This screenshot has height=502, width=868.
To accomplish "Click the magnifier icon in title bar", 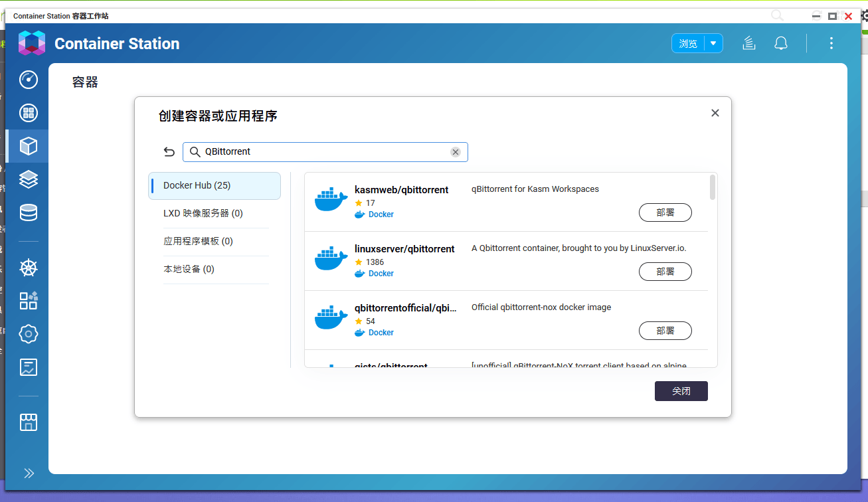I will tap(777, 15).
